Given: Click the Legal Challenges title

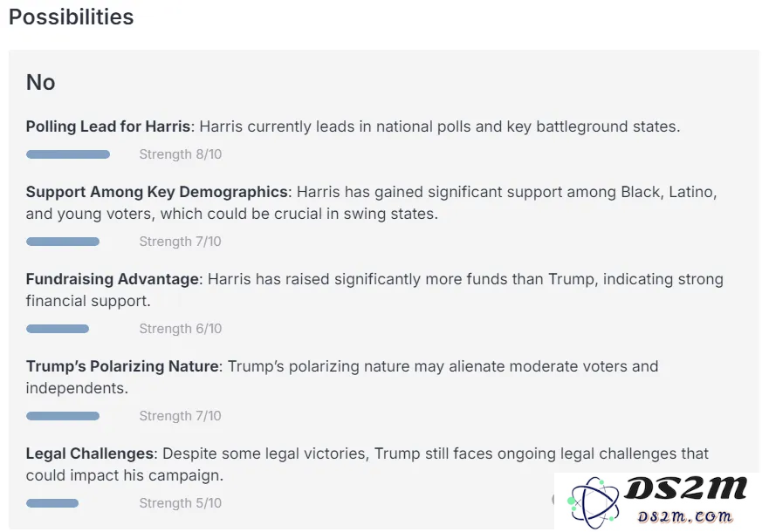Looking at the screenshot, I should click(x=89, y=454).
